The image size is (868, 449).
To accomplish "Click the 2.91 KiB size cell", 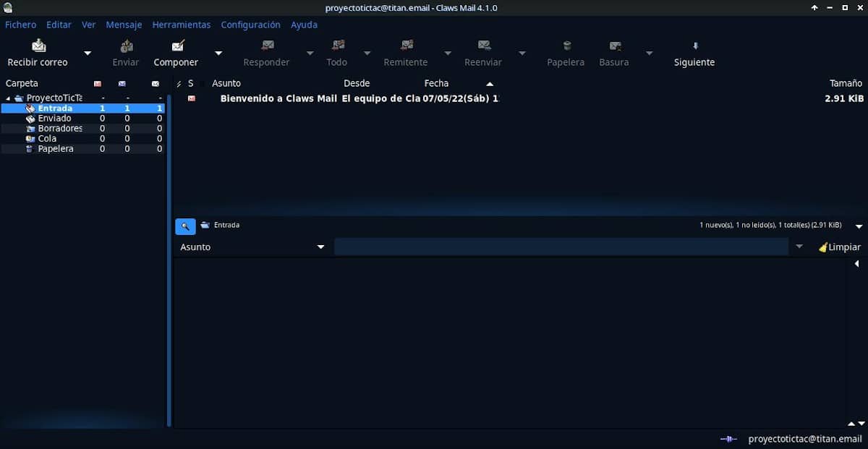I will point(844,98).
